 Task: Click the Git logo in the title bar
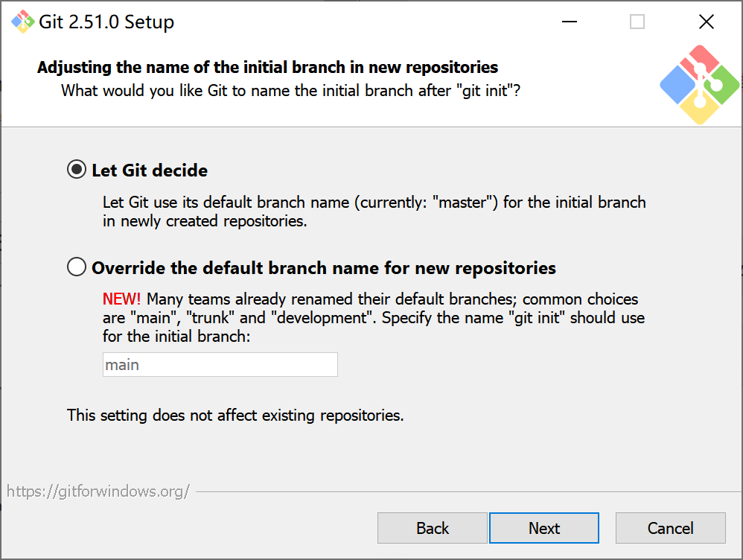tap(22, 22)
